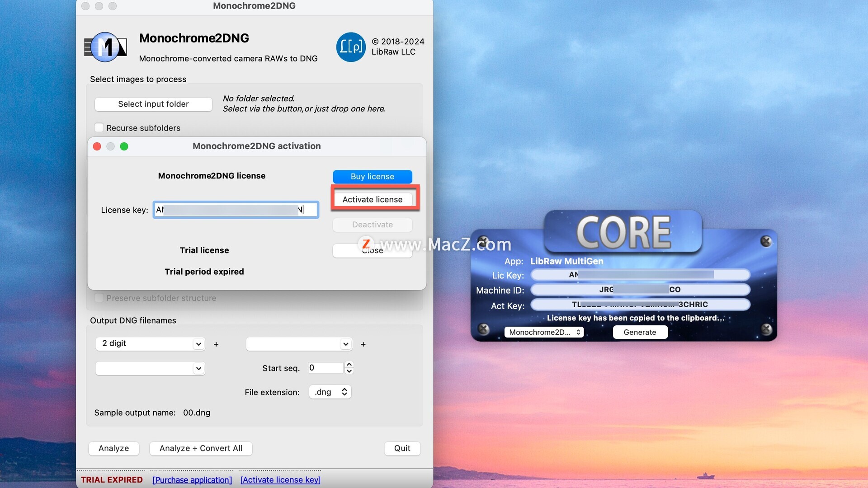Click the Lic Key field in keygen
The image size is (868, 488).
(641, 275)
